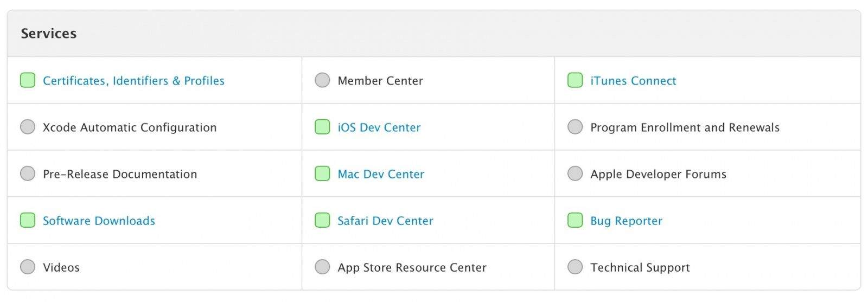Click green status icon beside Mac Dev Center
The image size is (868, 302).
coord(322,174)
